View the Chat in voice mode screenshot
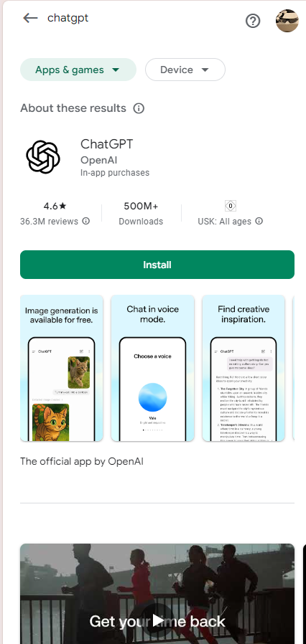This screenshot has width=306, height=644. pos(152,368)
